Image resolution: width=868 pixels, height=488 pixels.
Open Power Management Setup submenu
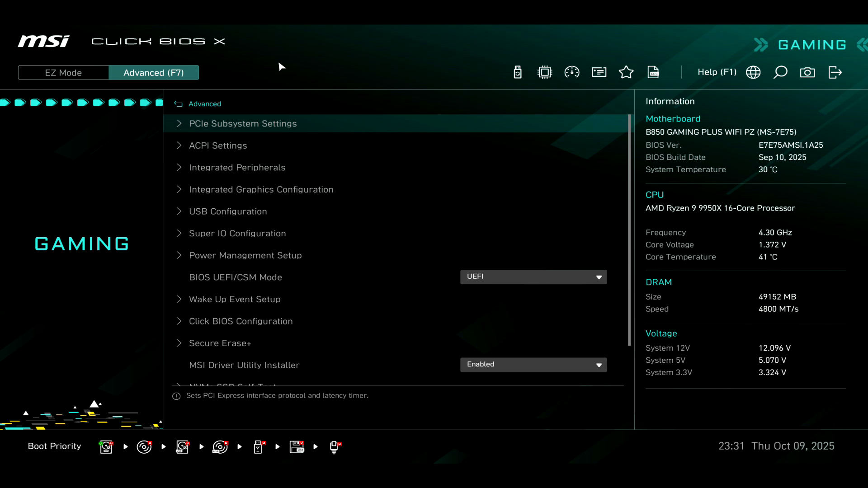point(245,255)
